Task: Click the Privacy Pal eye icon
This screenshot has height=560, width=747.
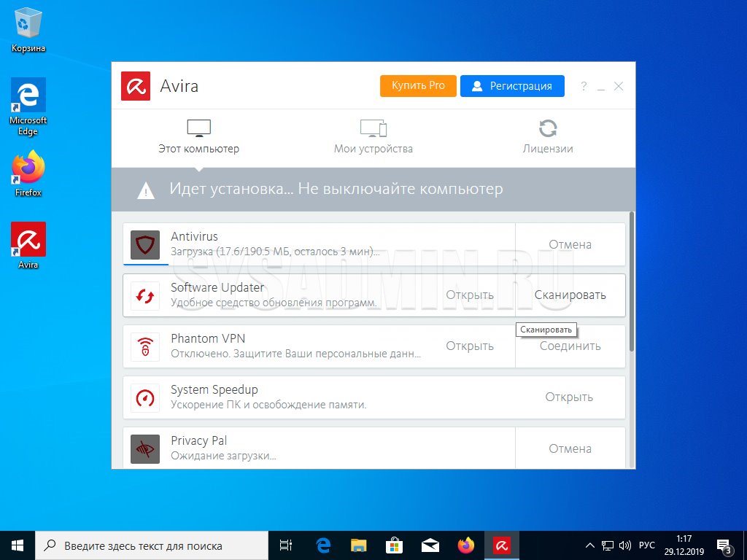Action: pyautogui.click(x=144, y=449)
